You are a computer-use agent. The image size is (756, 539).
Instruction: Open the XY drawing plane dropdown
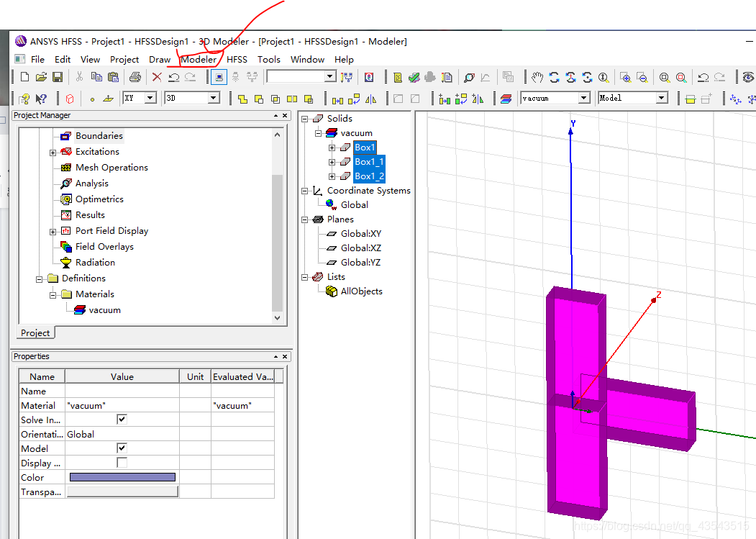point(150,98)
